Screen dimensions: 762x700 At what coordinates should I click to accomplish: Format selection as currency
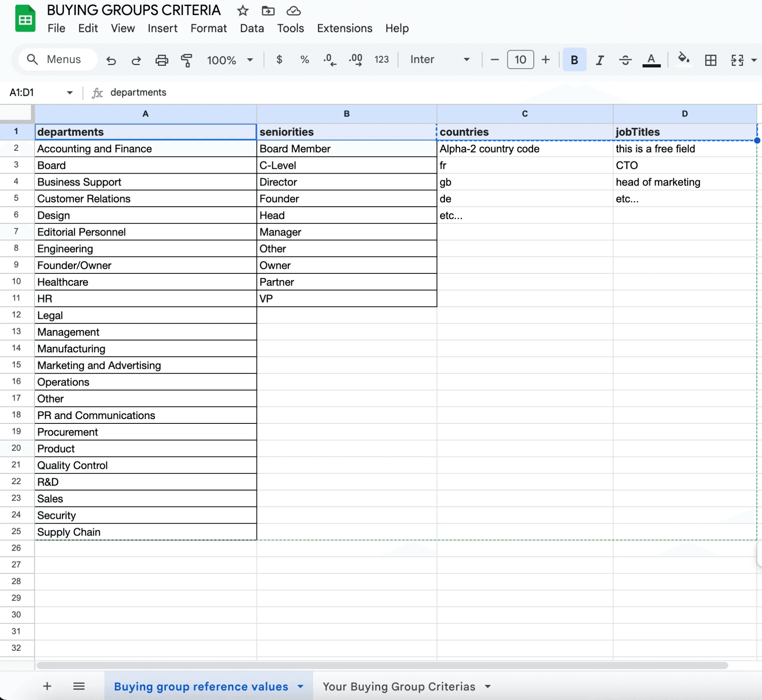click(279, 59)
